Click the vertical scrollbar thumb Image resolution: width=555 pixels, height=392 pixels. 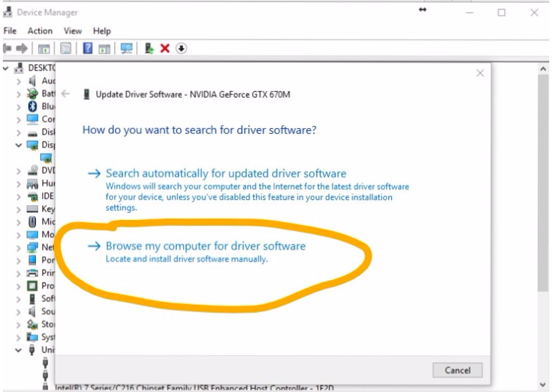[543, 183]
